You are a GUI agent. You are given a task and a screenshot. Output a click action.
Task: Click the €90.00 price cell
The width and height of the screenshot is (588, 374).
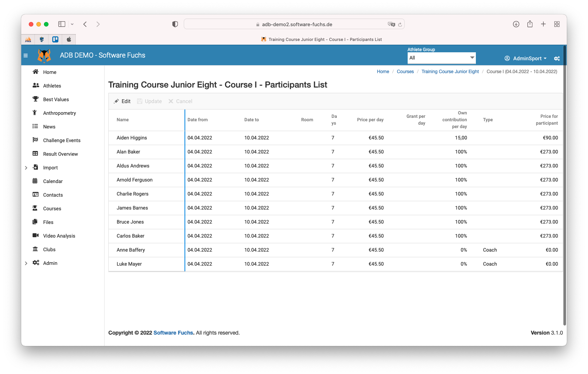click(x=550, y=138)
